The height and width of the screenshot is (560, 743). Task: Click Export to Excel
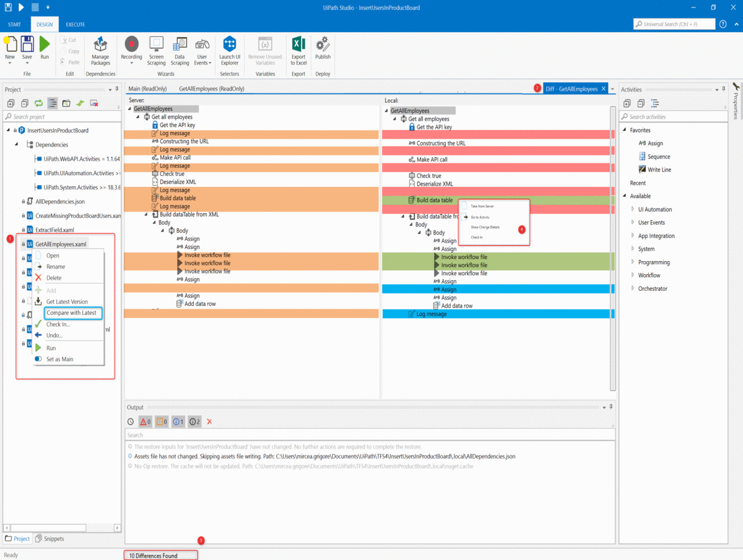tap(298, 51)
